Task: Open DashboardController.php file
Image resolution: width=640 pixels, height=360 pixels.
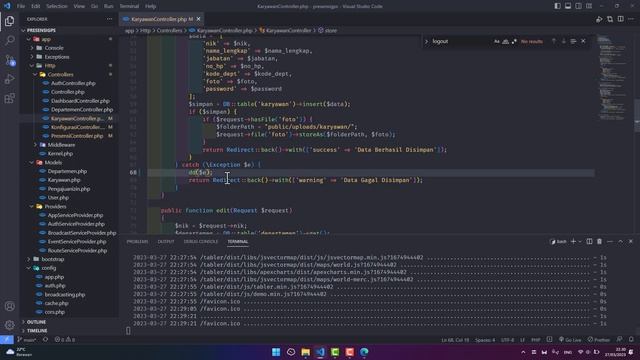Action: pos(80,101)
